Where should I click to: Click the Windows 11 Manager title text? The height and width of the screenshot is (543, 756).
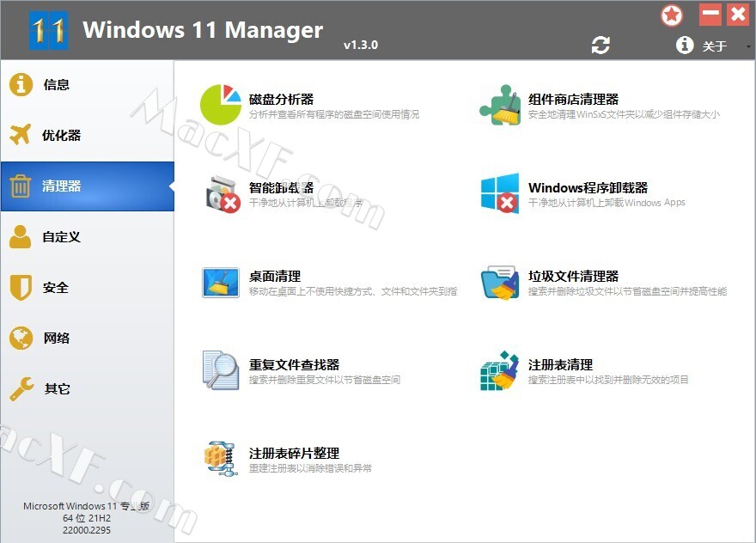[x=203, y=30]
